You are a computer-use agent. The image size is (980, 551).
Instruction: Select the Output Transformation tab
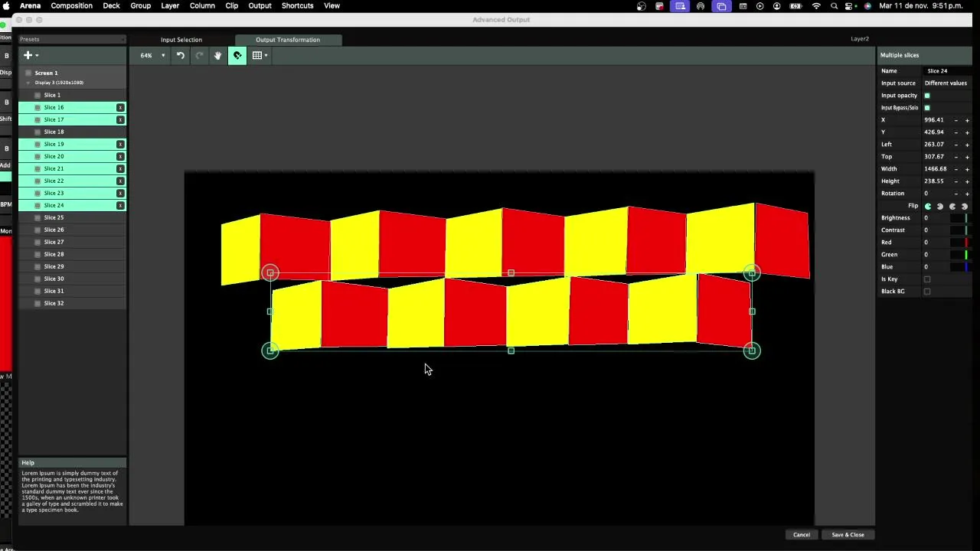(288, 40)
